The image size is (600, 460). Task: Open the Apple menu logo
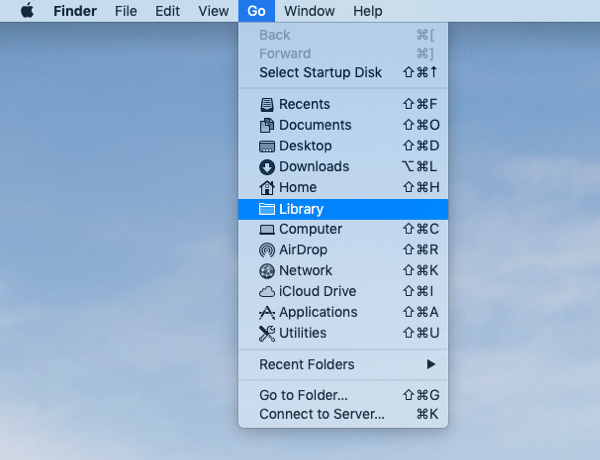pyautogui.click(x=27, y=11)
